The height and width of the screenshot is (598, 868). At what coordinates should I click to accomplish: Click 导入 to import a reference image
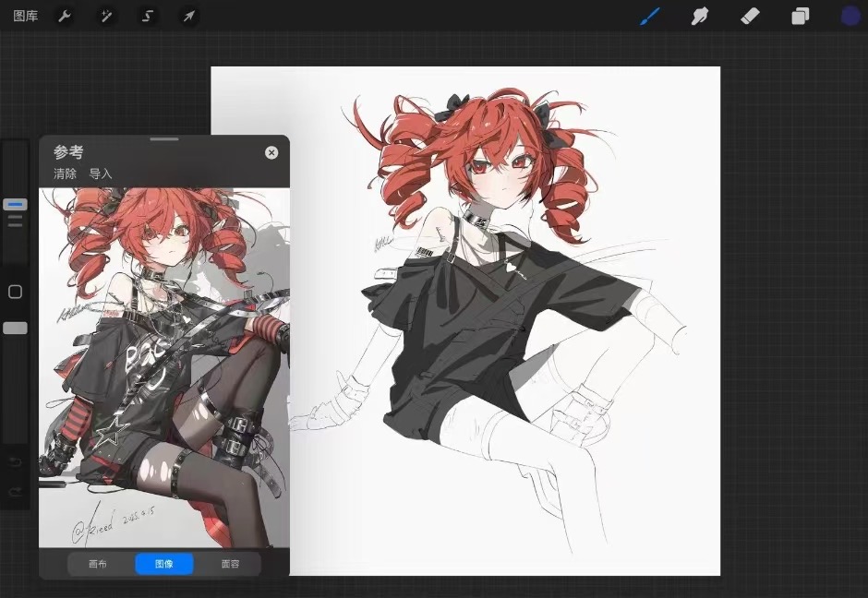[101, 173]
